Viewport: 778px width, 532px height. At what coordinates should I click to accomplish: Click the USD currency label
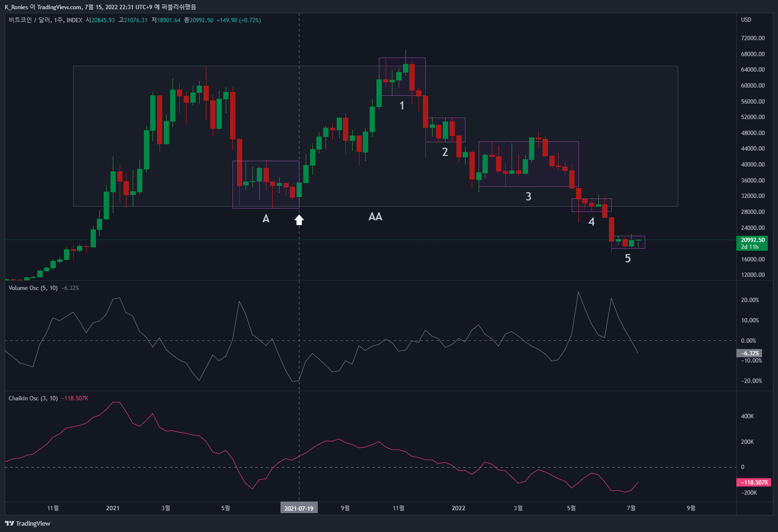746,20
